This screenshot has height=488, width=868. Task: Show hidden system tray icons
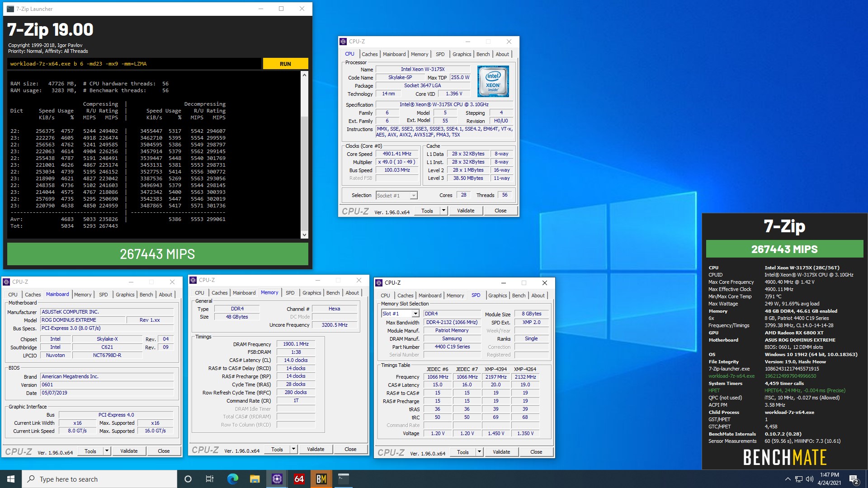(788, 479)
